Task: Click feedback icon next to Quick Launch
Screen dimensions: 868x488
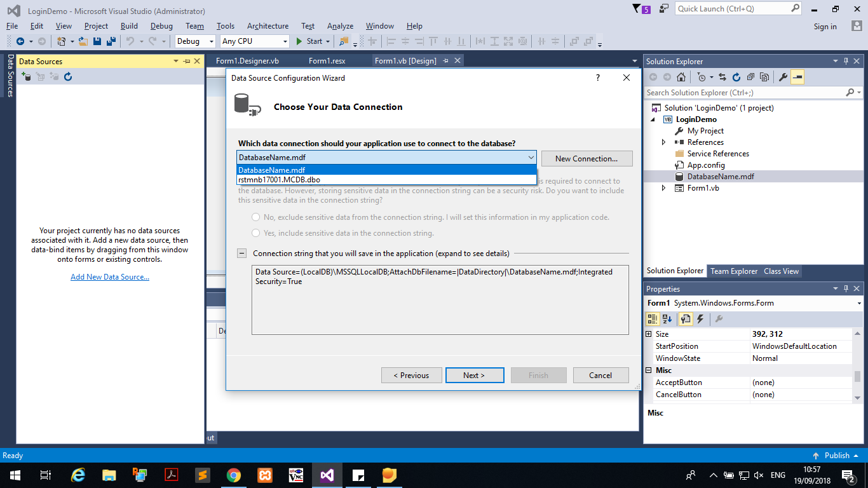Action: (664, 9)
